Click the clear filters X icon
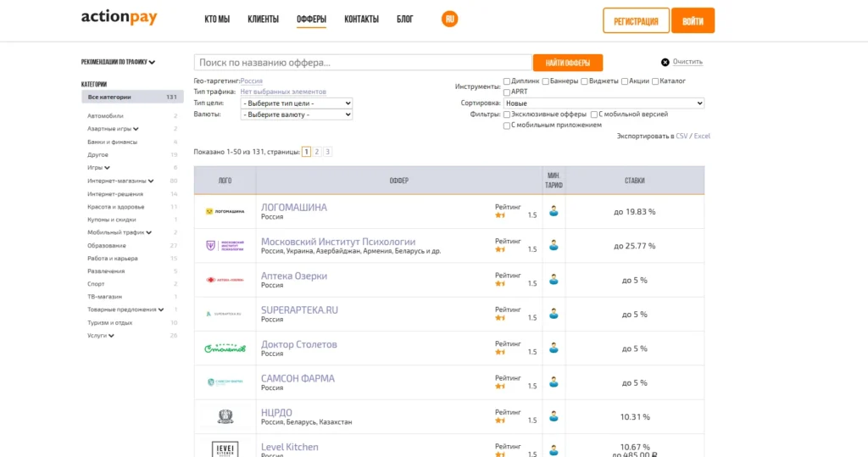 [665, 62]
